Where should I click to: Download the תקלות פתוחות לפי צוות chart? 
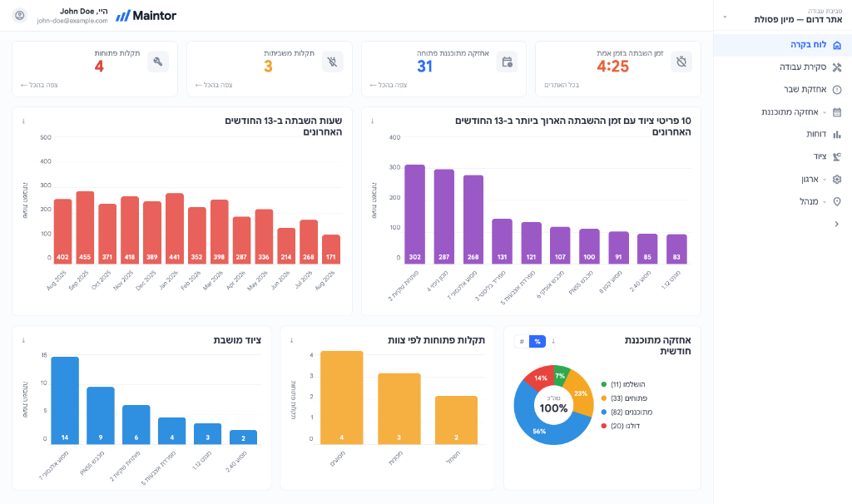click(292, 340)
